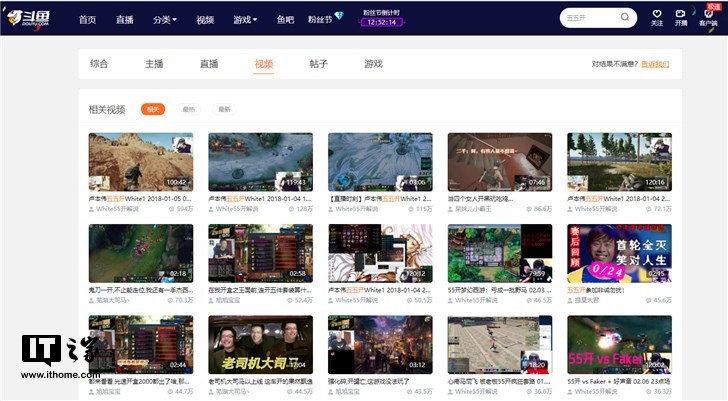Select the 最热 sort filter
The width and height of the screenshot is (728, 401).
pyautogui.click(x=188, y=109)
